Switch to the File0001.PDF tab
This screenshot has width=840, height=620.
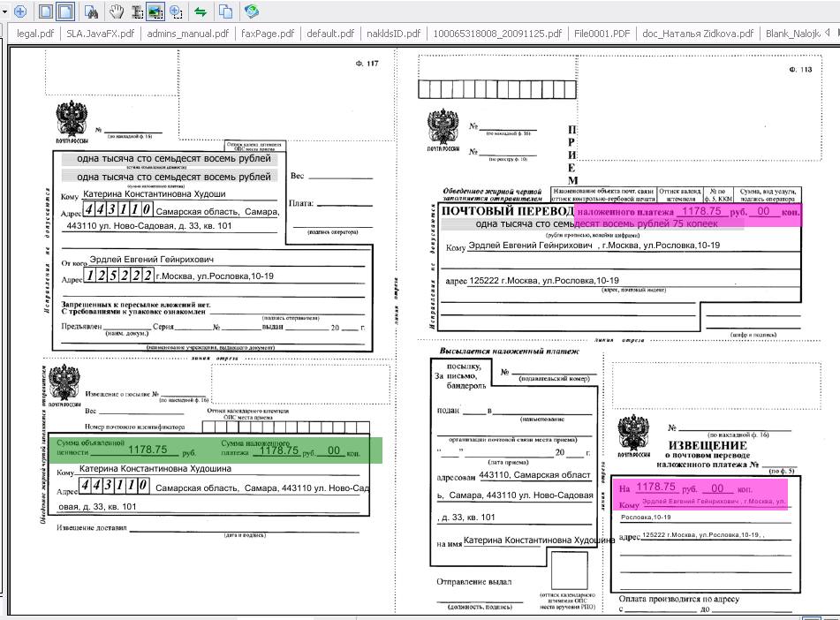coord(602,34)
